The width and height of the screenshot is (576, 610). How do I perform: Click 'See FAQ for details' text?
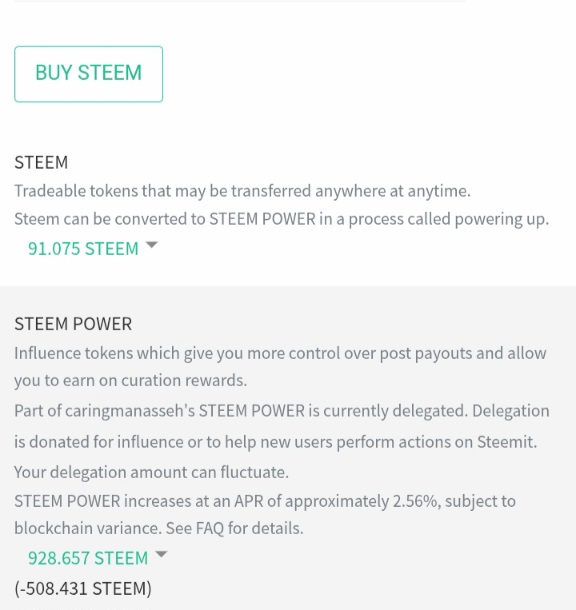coord(235,528)
